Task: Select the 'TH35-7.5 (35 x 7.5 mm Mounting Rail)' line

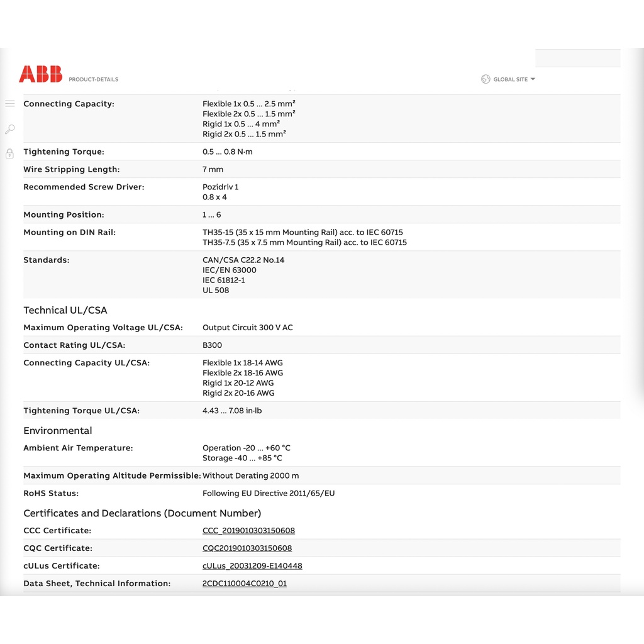Action: [305, 242]
